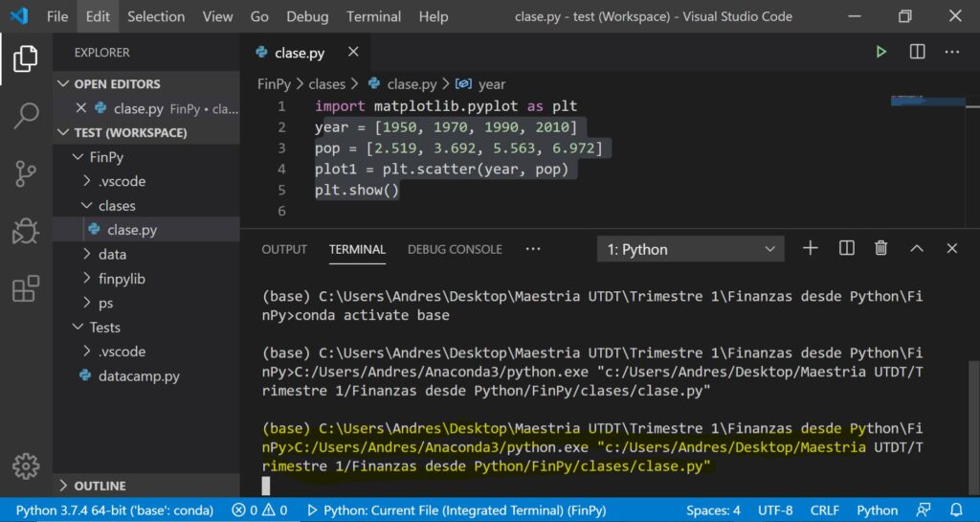Change language mode via Python in status bar
The width and height of the screenshot is (980, 522).
[x=877, y=511]
